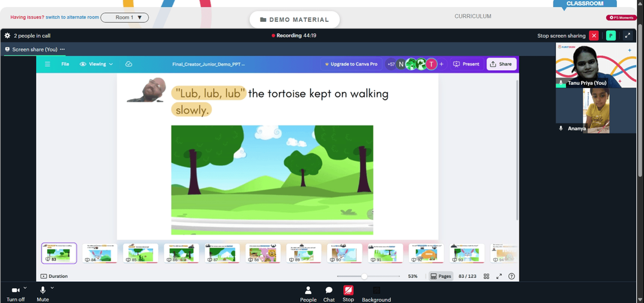644x303 pixels.
Task: Click the 2 people in call label
Action: click(x=32, y=35)
